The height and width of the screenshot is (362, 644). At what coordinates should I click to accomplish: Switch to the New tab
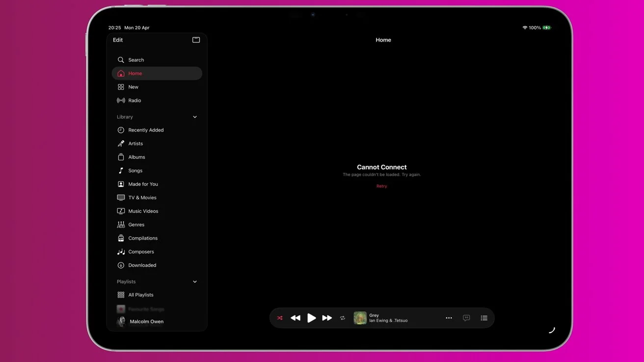point(133,87)
